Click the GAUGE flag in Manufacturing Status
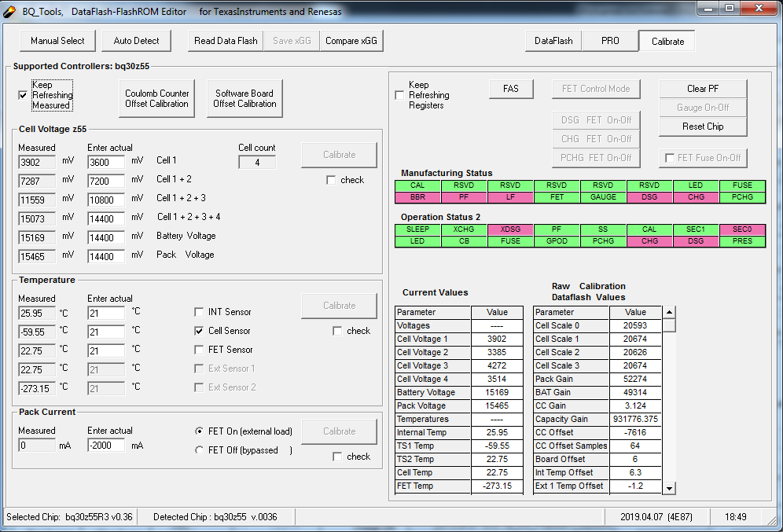 pos(603,197)
